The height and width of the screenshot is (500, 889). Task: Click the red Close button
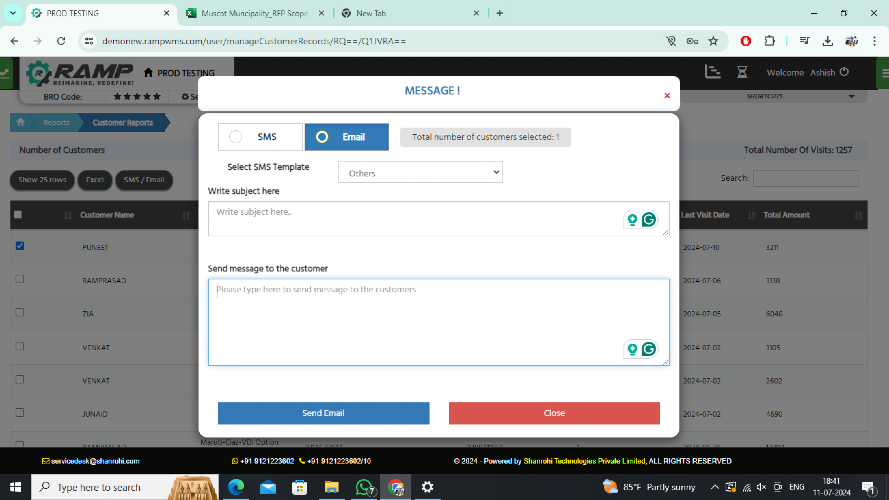(x=554, y=413)
